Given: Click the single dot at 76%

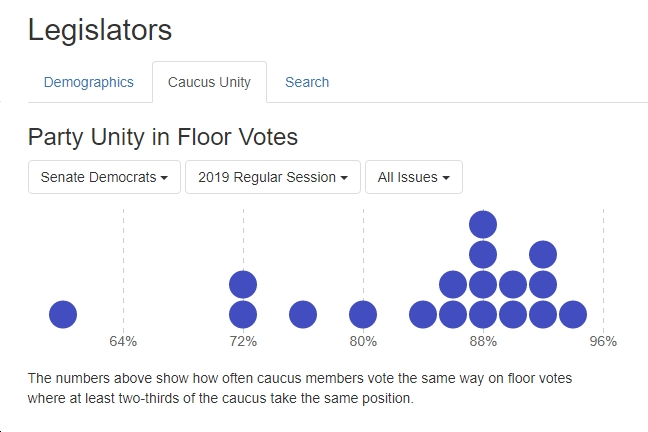Looking at the screenshot, I should click(303, 315).
